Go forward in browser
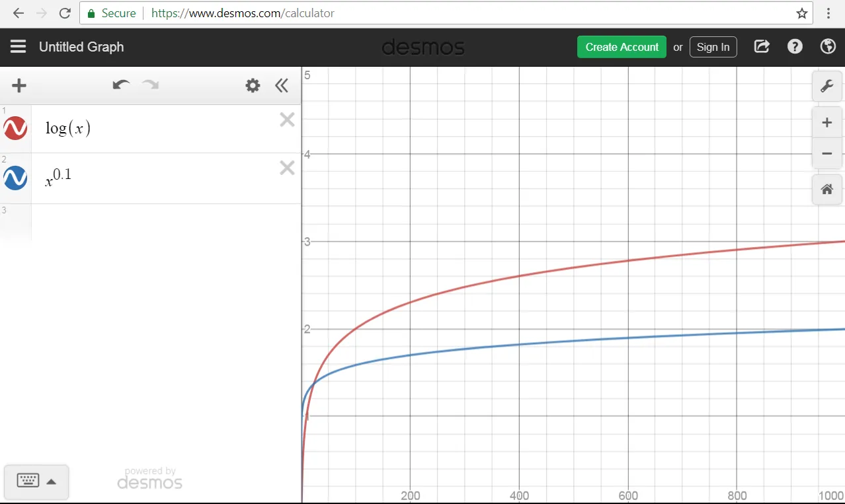Viewport: 845px width, 504px height. click(42, 13)
